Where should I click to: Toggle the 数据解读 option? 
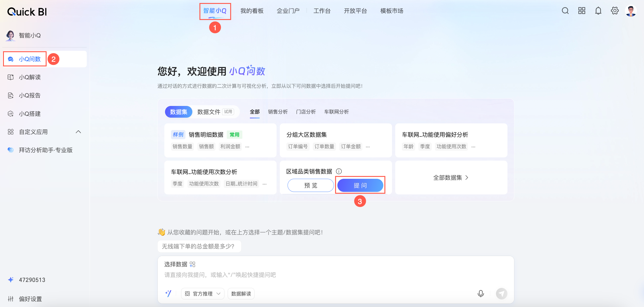tap(241, 293)
